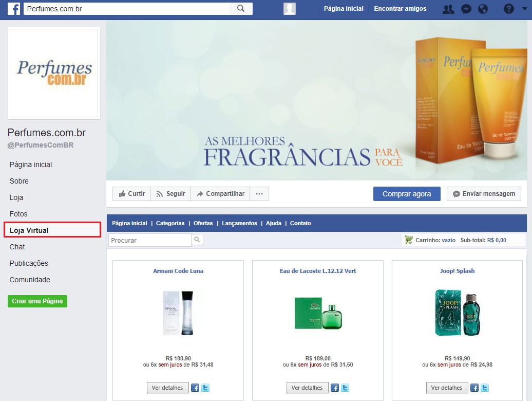Viewport: 532px width, 401px height.
Task: Click Eau de Lacoste L.12.12 Vert title
Action: pos(318,271)
